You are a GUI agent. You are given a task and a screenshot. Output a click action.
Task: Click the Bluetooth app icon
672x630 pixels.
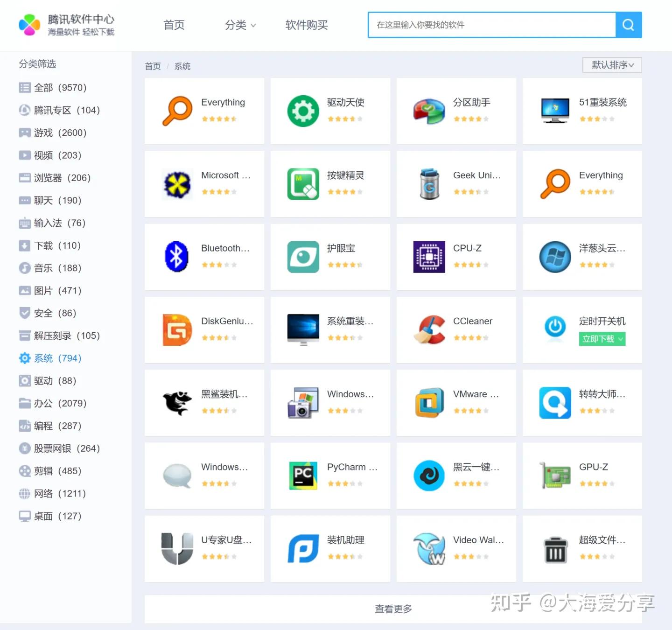pyautogui.click(x=177, y=257)
